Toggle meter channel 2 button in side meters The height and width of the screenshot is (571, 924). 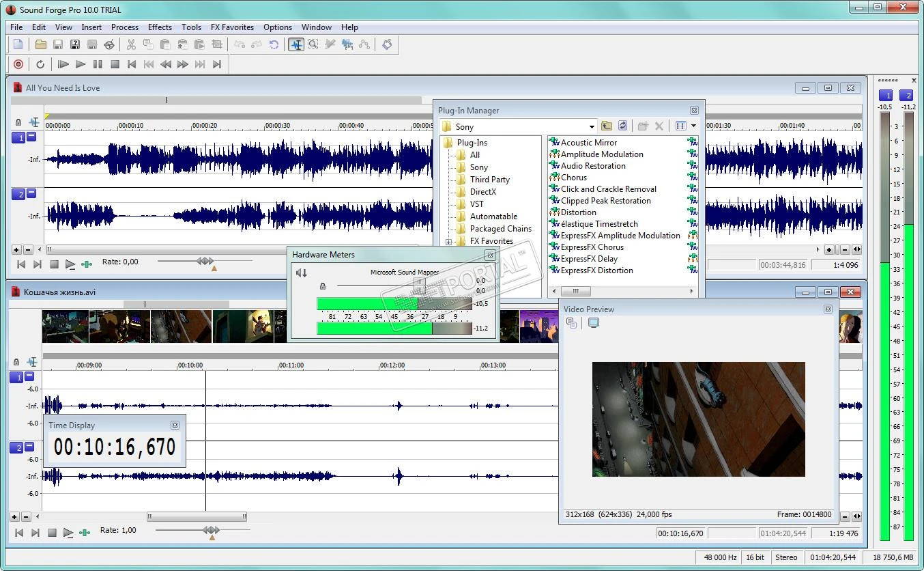[907, 96]
